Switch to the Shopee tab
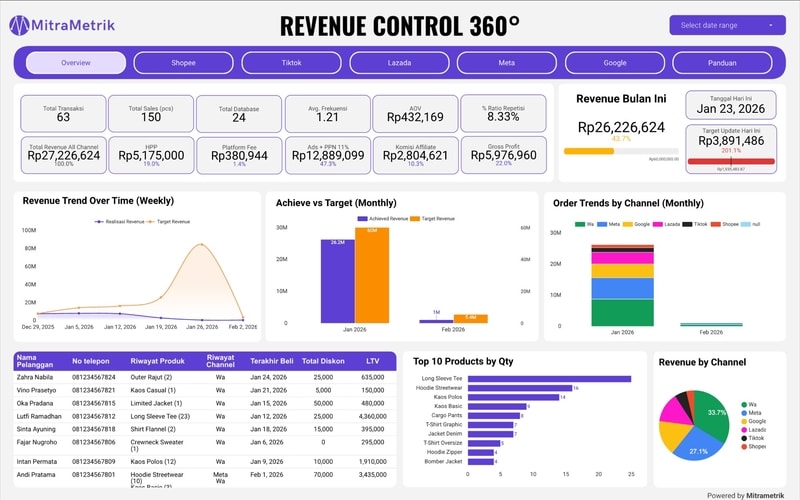The height and width of the screenshot is (500, 800). coord(183,63)
